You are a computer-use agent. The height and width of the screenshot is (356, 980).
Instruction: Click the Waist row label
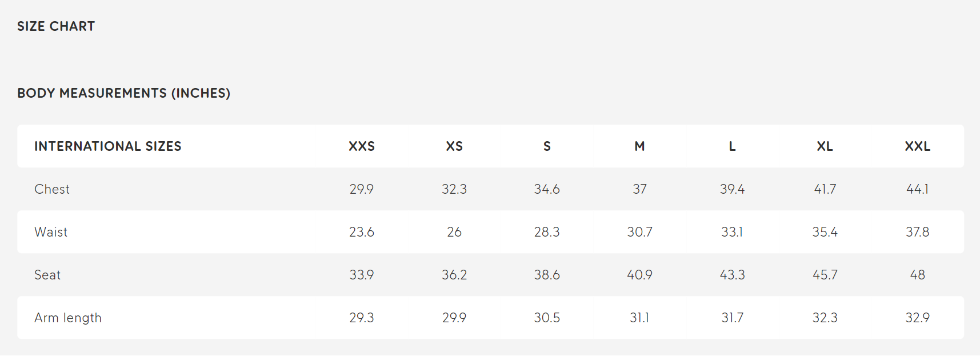click(51, 232)
